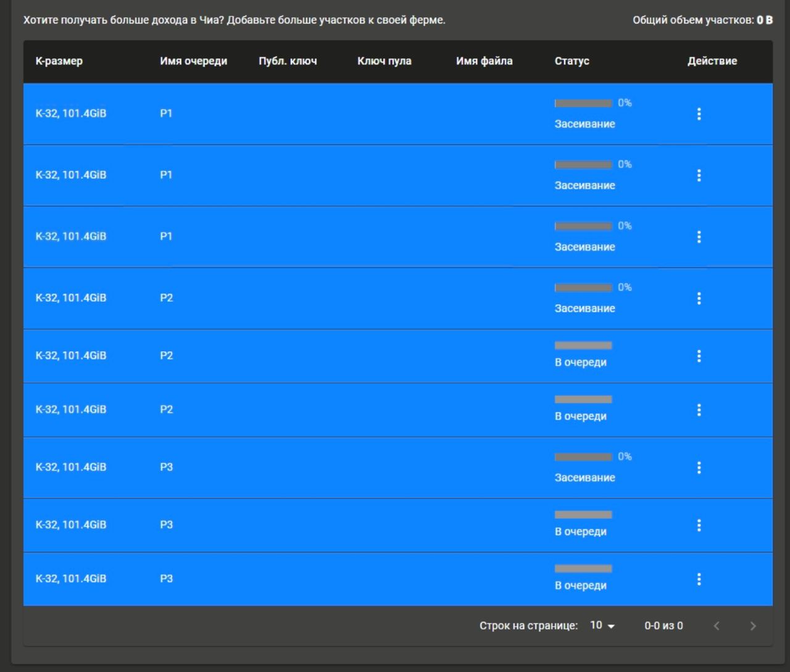Click K-32, 101.4GiB in the P2 Засеивание row
The height and width of the screenshot is (672, 790).
pyautogui.click(x=71, y=298)
